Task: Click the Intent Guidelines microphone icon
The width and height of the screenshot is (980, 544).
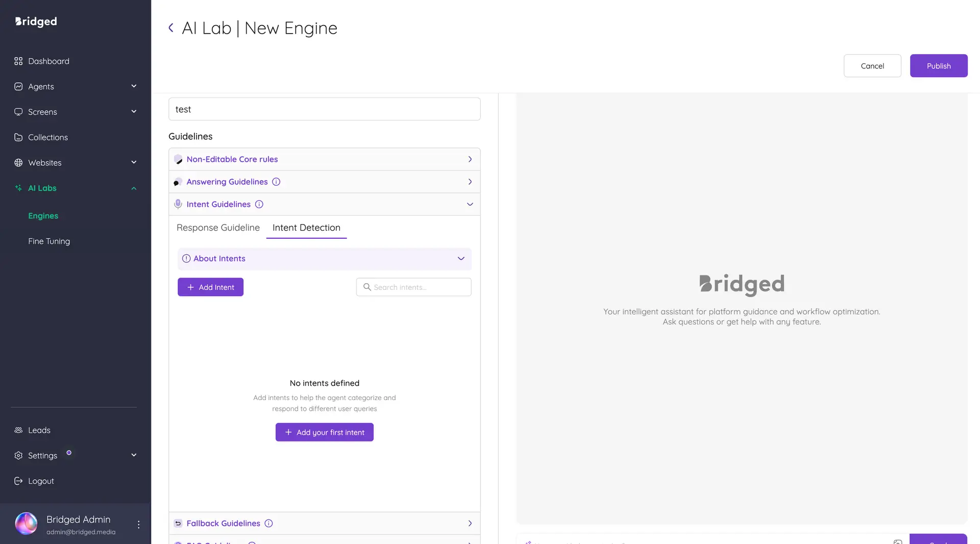Action: click(178, 204)
